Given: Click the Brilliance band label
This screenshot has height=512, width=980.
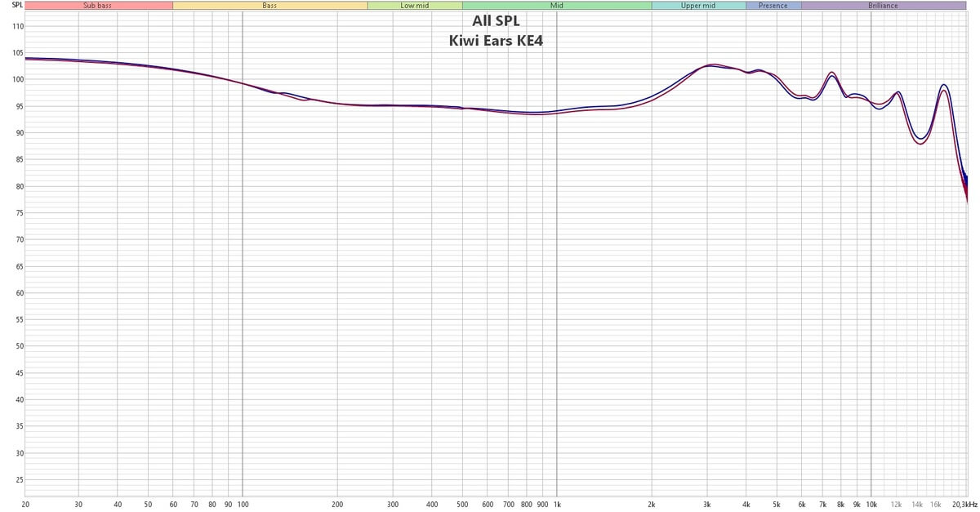Looking at the screenshot, I should pyautogui.click(x=884, y=6).
